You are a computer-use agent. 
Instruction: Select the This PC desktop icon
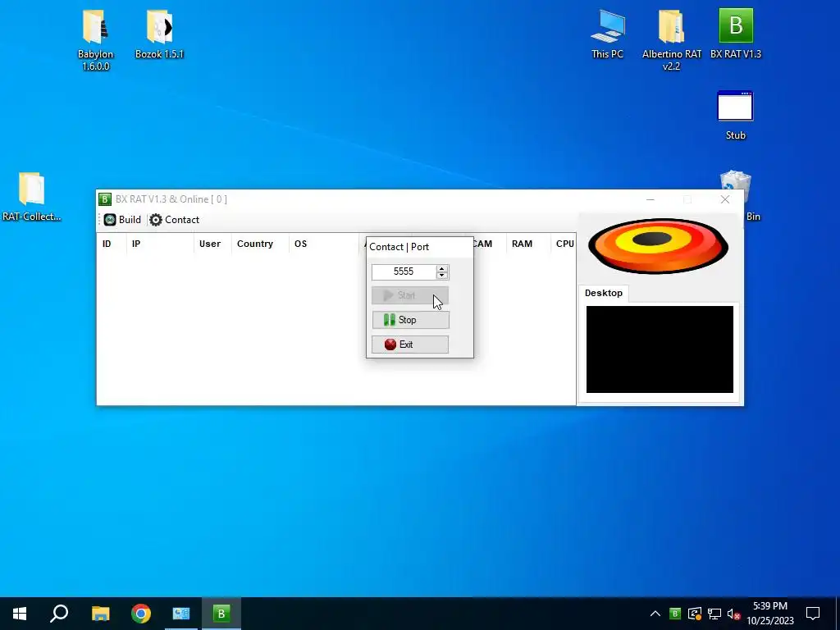(607, 34)
